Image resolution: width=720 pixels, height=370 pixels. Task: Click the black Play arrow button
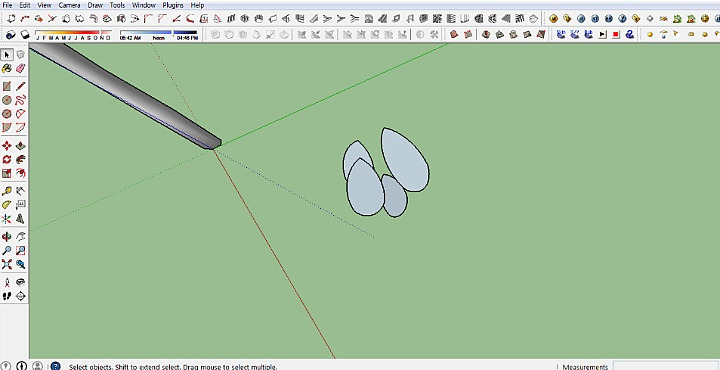[x=602, y=34]
